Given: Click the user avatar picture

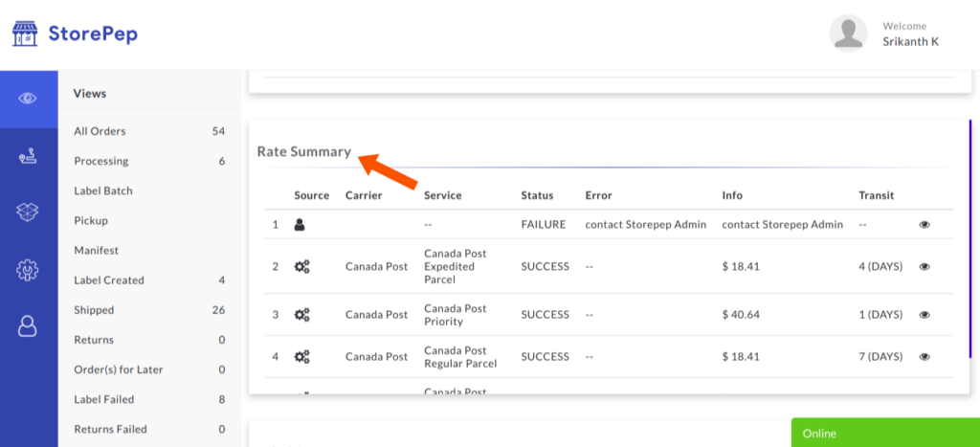Looking at the screenshot, I should [848, 34].
